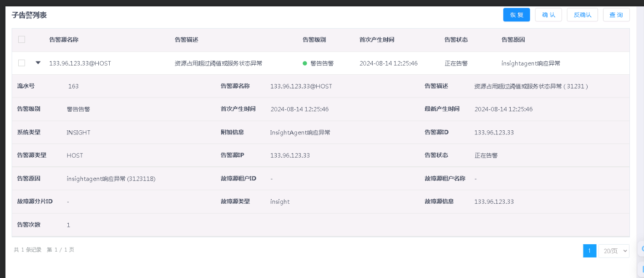The image size is (644, 278).
Task: Click the 告警状态 column header
Action: 456,40
